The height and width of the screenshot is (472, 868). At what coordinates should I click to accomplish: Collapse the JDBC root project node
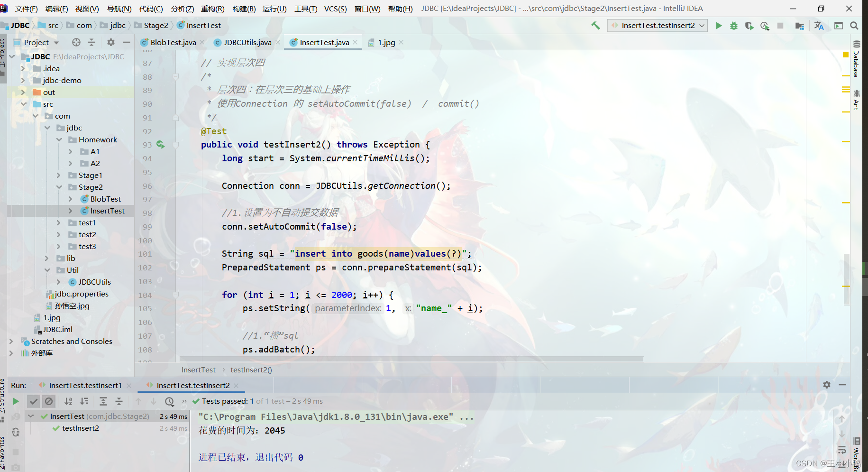click(x=12, y=56)
